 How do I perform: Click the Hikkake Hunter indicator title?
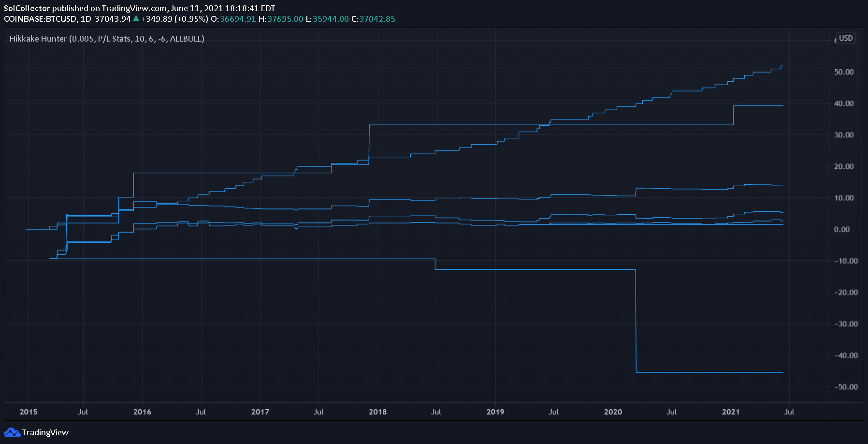tap(107, 39)
